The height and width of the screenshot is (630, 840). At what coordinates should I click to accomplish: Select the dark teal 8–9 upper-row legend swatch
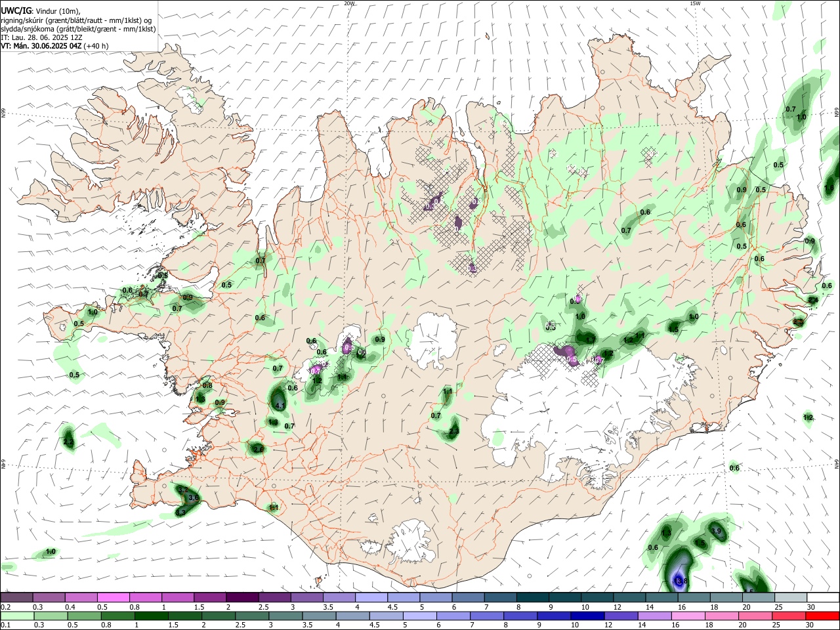[x=532, y=598]
